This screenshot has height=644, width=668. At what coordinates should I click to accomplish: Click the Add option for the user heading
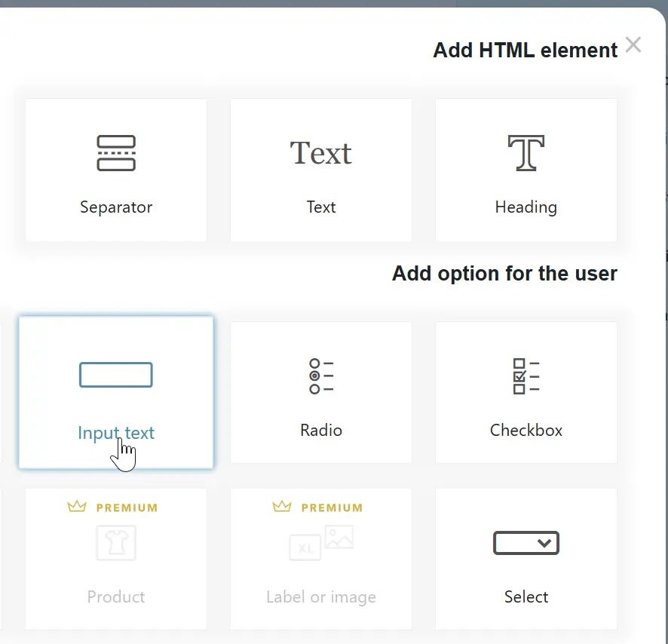point(505,274)
